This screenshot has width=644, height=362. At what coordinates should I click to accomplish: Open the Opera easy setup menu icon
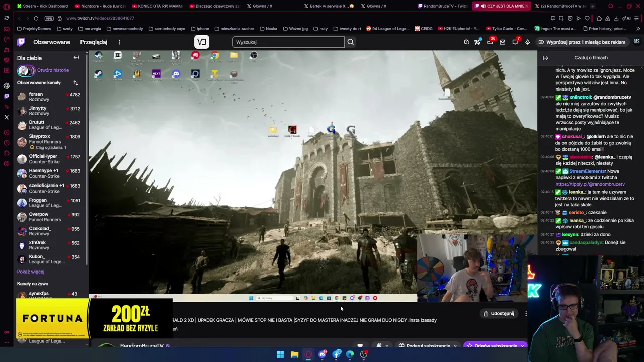click(637, 18)
